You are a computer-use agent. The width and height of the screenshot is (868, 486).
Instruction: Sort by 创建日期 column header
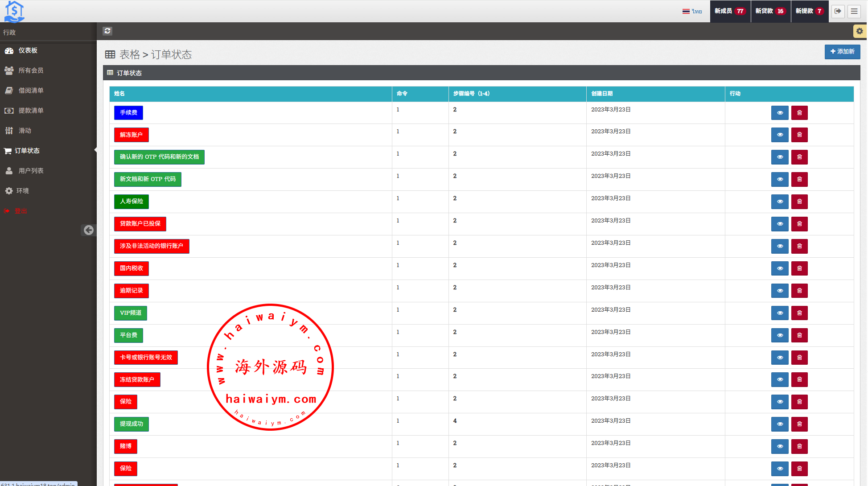(601, 94)
